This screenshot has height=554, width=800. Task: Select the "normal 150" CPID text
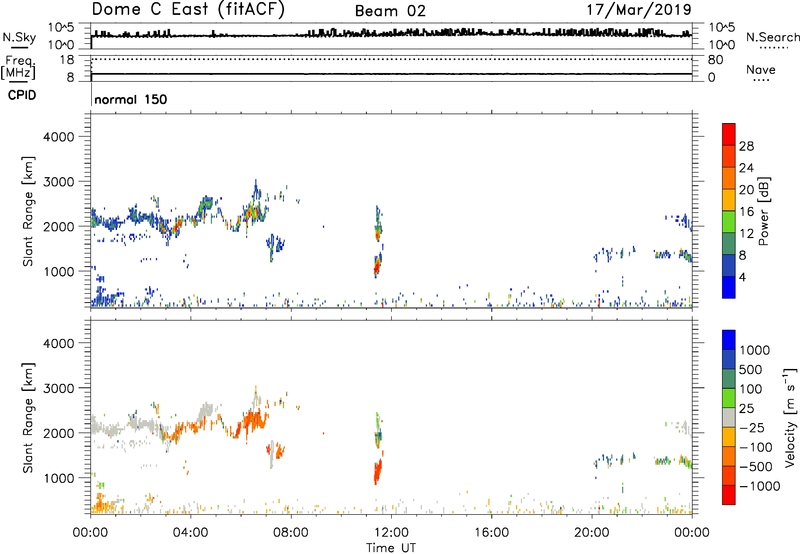[131, 99]
